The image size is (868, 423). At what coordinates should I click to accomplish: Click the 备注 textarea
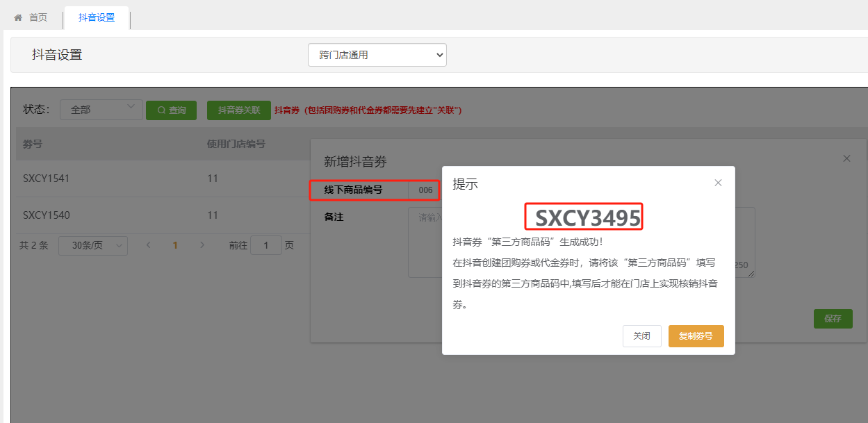pos(581,242)
